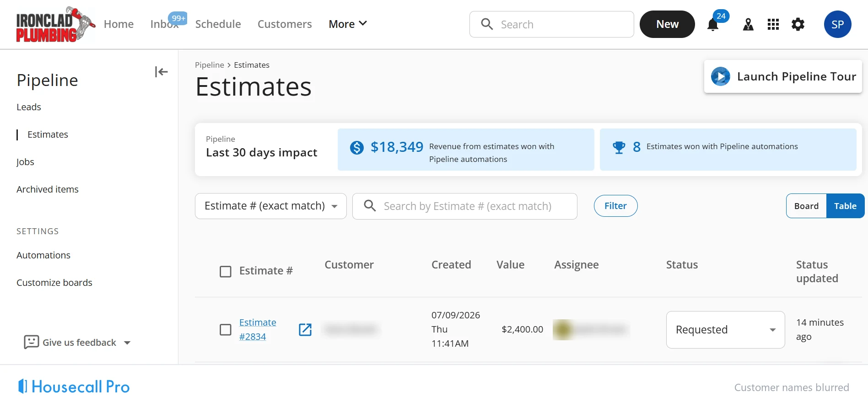This screenshot has height=408, width=868.
Task: Click the Ironclad Plumbing logo
Action: pyautogui.click(x=55, y=25)
